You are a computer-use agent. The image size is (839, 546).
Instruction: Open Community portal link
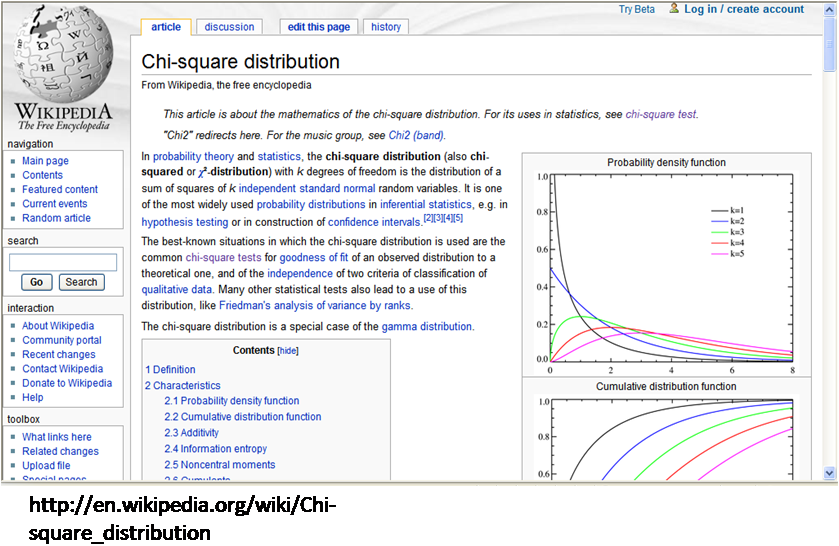[x=62, y=340]
